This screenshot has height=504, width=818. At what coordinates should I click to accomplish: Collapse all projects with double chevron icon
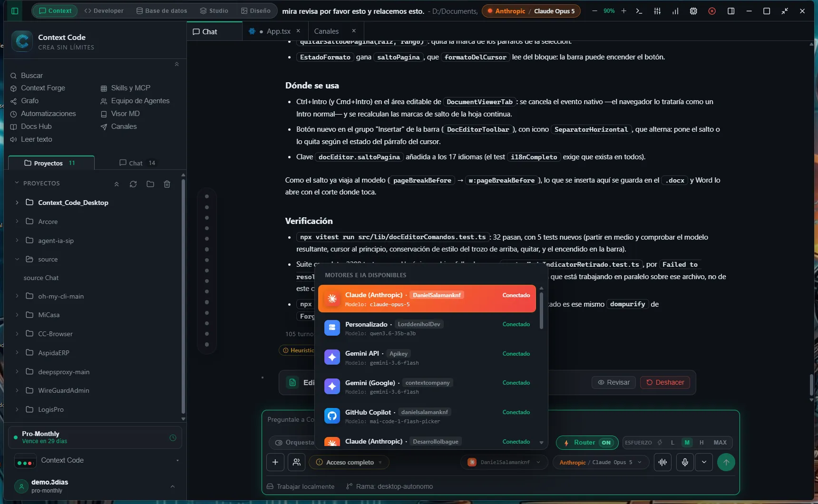tap(117, 184)
